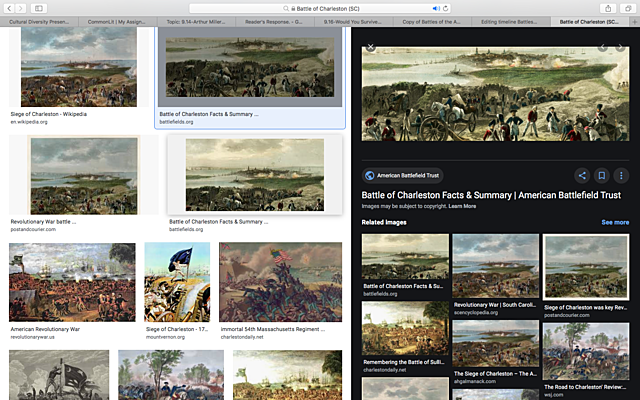Click charlestondaily.net text under 54th Massachusetts
Viewport: 640px width, 400px height.
tap(242, 337)
